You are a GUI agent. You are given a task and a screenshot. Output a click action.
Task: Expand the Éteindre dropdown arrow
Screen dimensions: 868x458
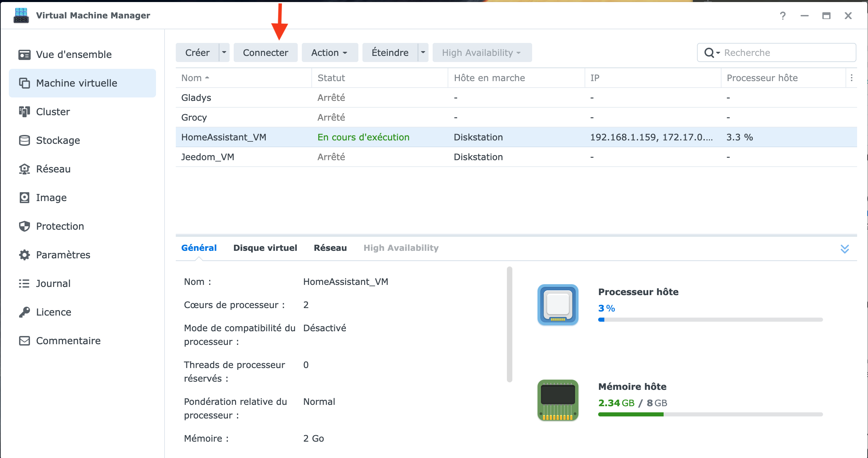(423, 52)
